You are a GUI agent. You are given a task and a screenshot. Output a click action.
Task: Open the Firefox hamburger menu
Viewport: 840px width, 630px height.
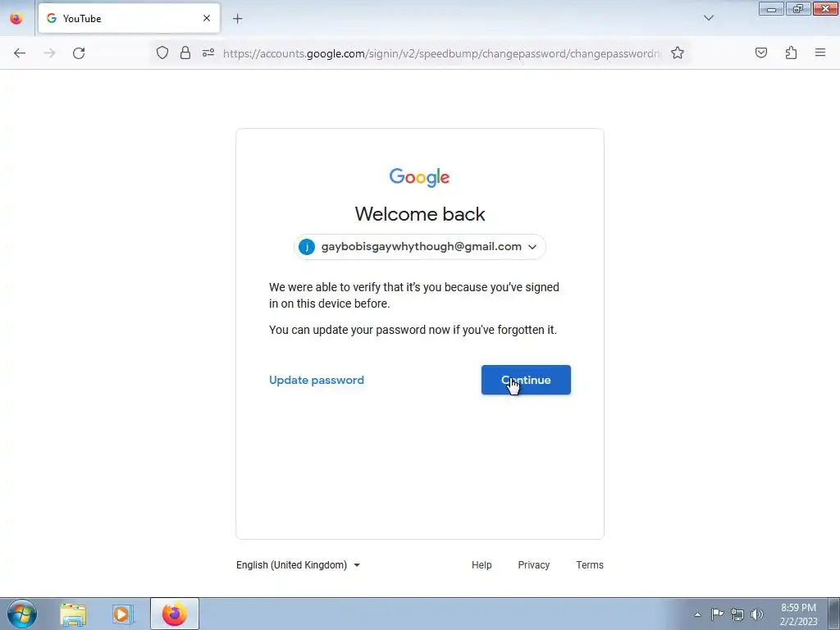click(x=820, y=52)
